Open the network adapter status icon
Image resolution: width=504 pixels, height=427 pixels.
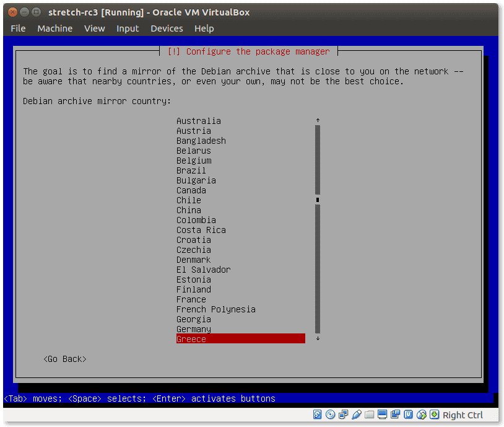[343, 415]
